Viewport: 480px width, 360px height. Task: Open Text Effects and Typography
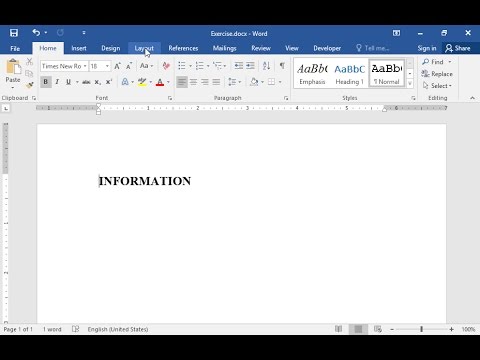tap(125, 82)
